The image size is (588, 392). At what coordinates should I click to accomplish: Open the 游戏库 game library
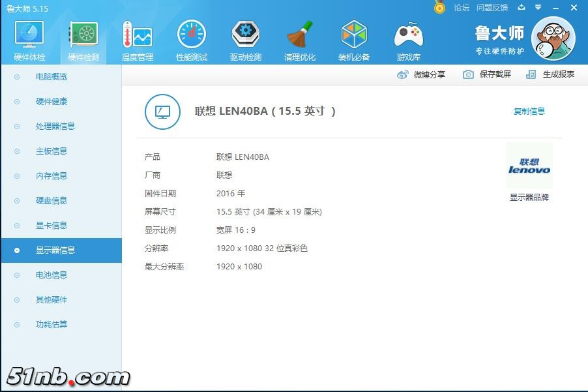point(408,38)
